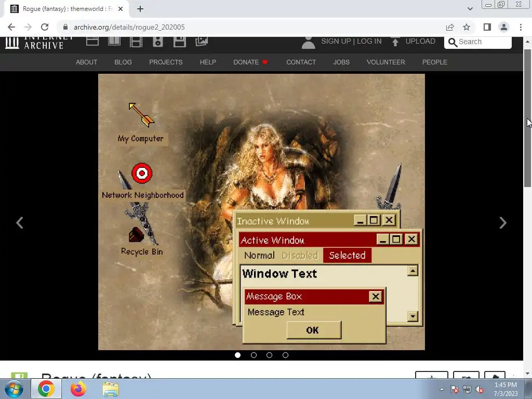Open the ABOUT menu item

click(87, 62)
